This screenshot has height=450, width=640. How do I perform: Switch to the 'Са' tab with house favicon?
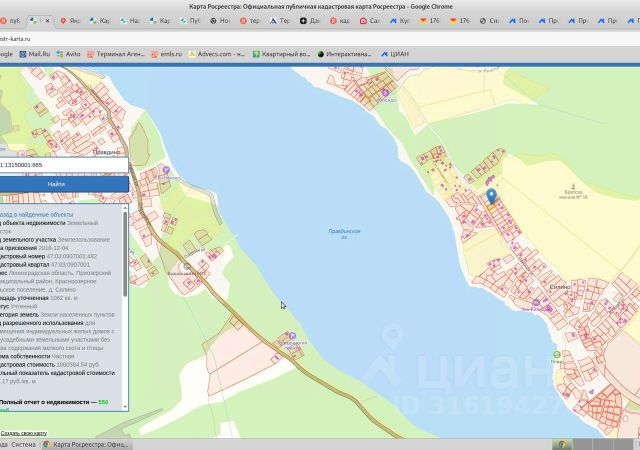click(x=369, y=20)
